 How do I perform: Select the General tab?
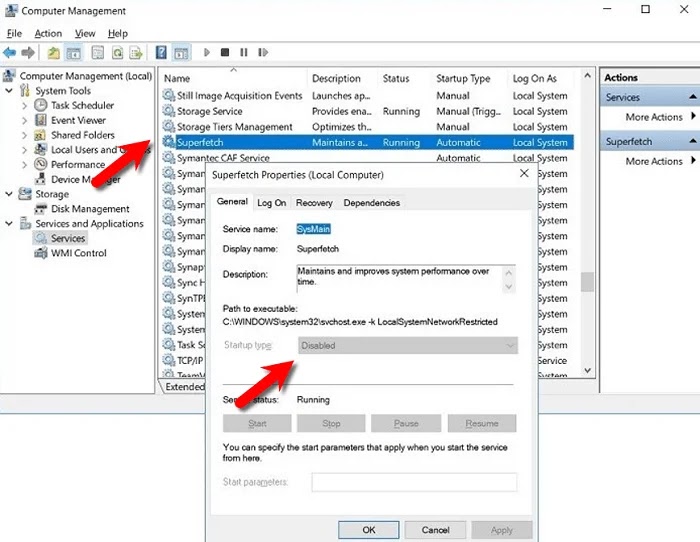[x=232, y=201]
